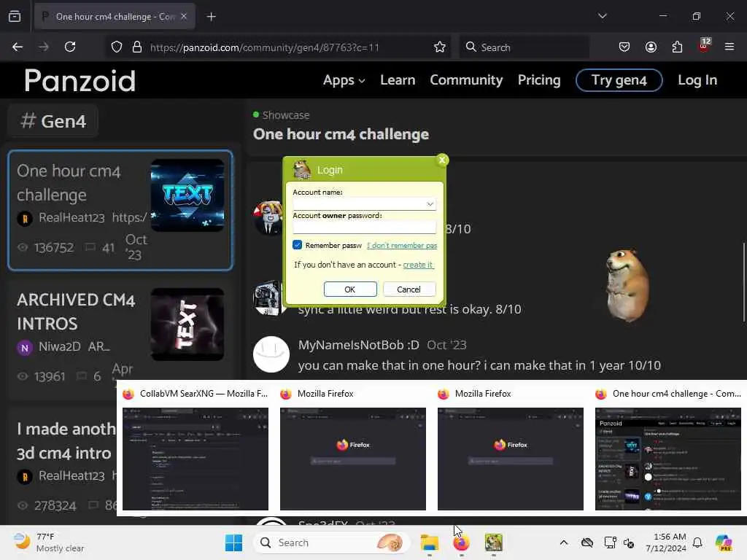Open notification bell in the taskbar

[697, 542]
